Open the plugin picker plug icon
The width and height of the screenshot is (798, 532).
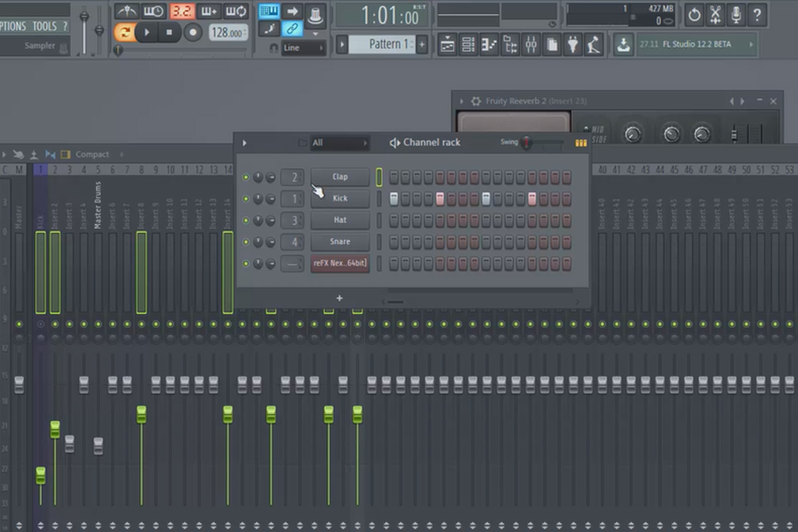573,45
